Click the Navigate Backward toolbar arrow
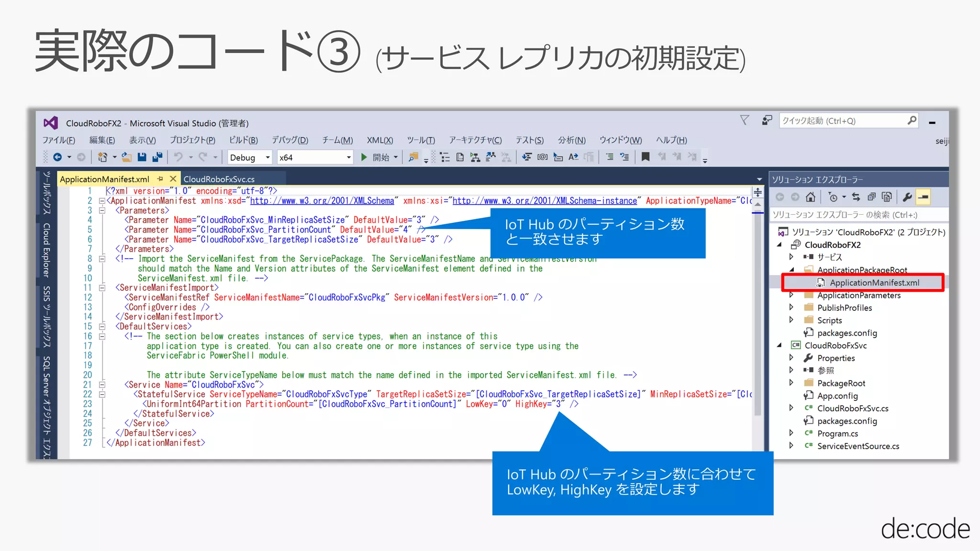 [57, 157]
